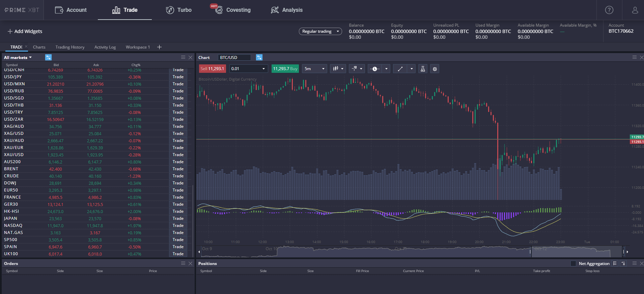
Task: Click Trade button for NASDAQ
Action: pyautogui.click(x=178, y=226)
